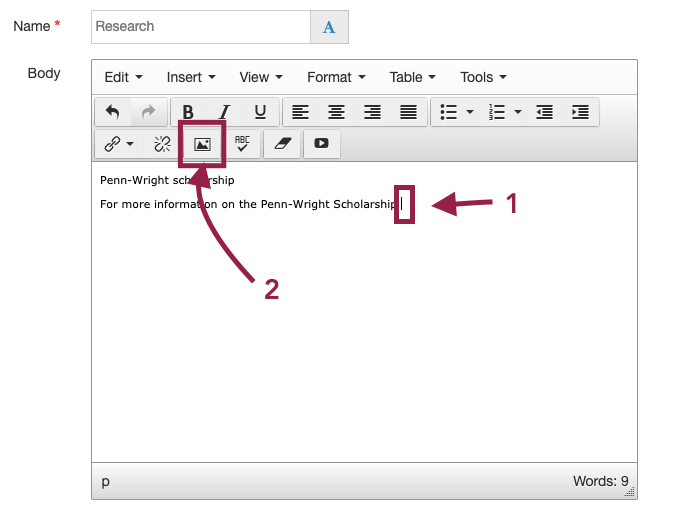This screenshot has width=682, height=531.
Task: Run the spellcheck tool
Action: tap(243, 144)
